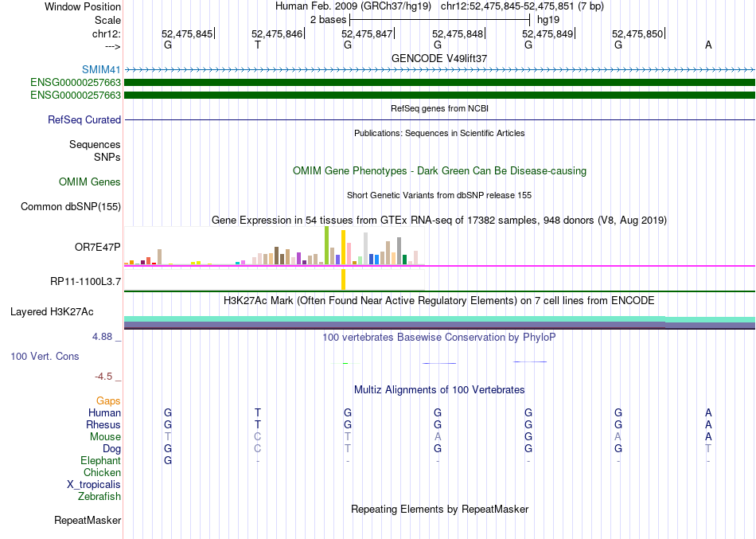
Task: Click the teal H3K27Ac signal band
Action: click(439, 319)
